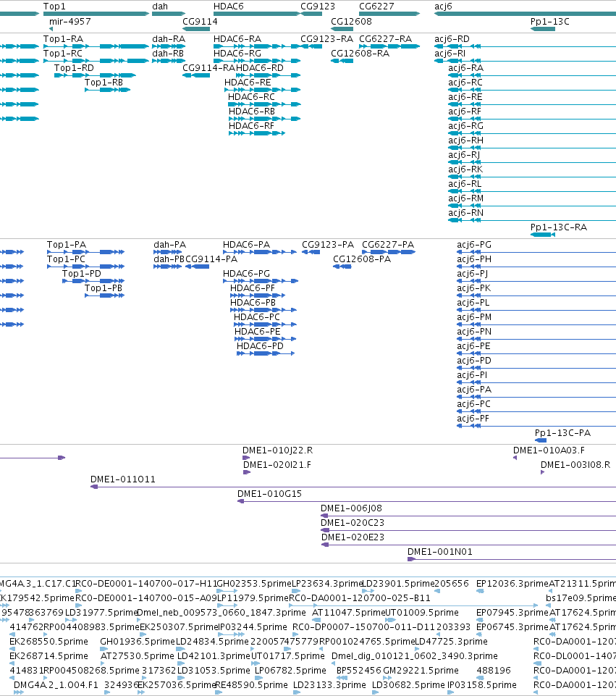The image size is (616, 696).
Task: Click clone DME1-020E23
Action: point(469,545)
